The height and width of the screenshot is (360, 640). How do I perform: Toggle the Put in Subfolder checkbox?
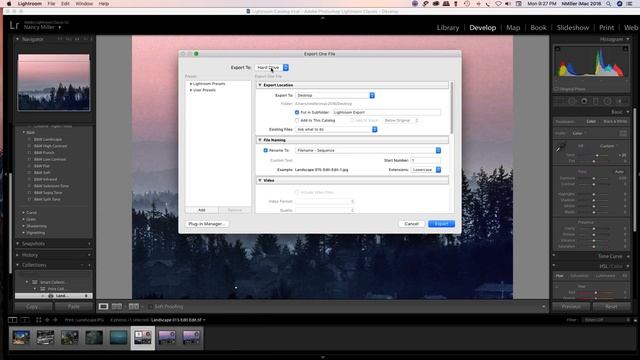pos(297,112)
